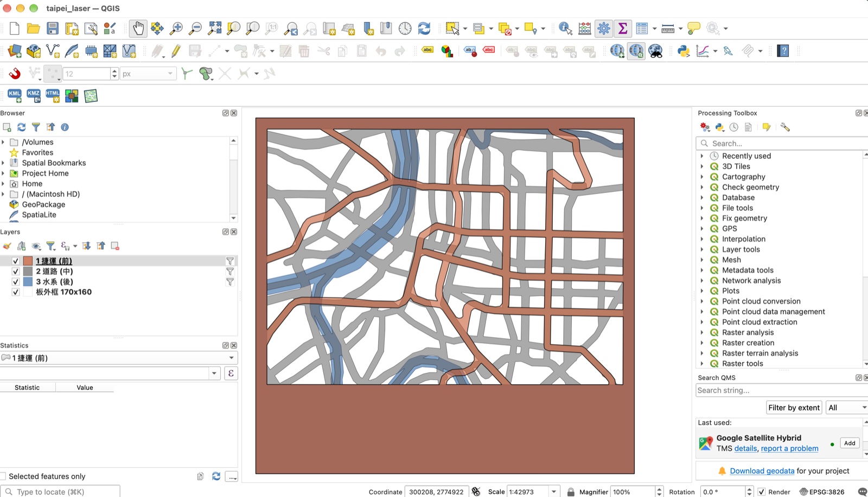Open the TMS details link
This screenshot has width=868, height=497.
745,448
